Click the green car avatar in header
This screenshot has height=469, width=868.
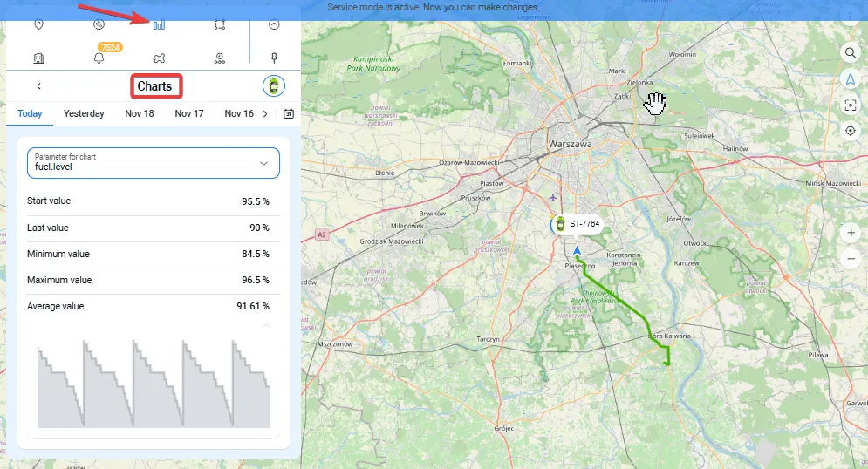pos(273,85)
